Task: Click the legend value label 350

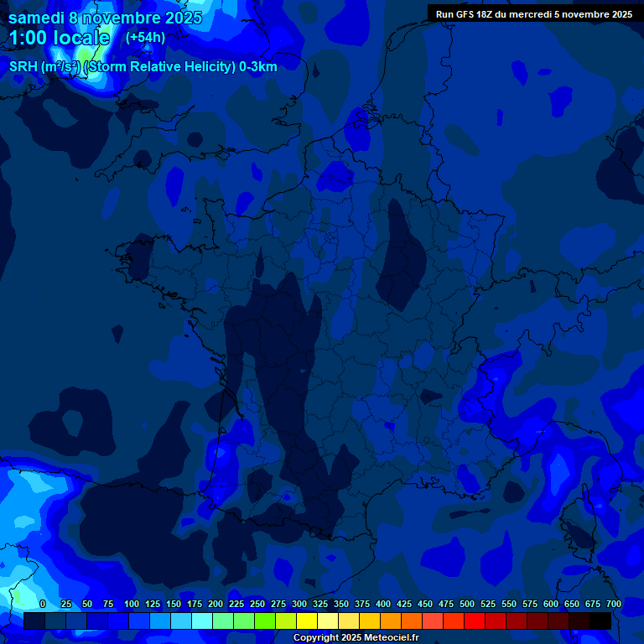Action: click(x=341, y=604)
